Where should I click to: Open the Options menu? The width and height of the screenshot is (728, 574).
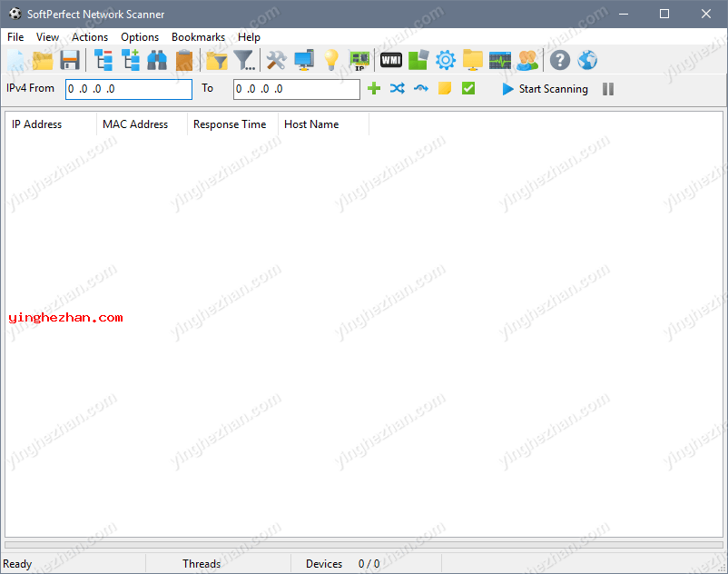click(140, 37)
